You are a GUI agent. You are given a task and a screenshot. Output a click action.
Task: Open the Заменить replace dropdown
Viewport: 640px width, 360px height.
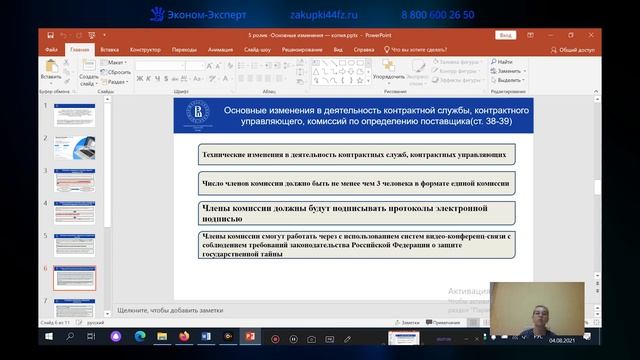click(508, 71)
